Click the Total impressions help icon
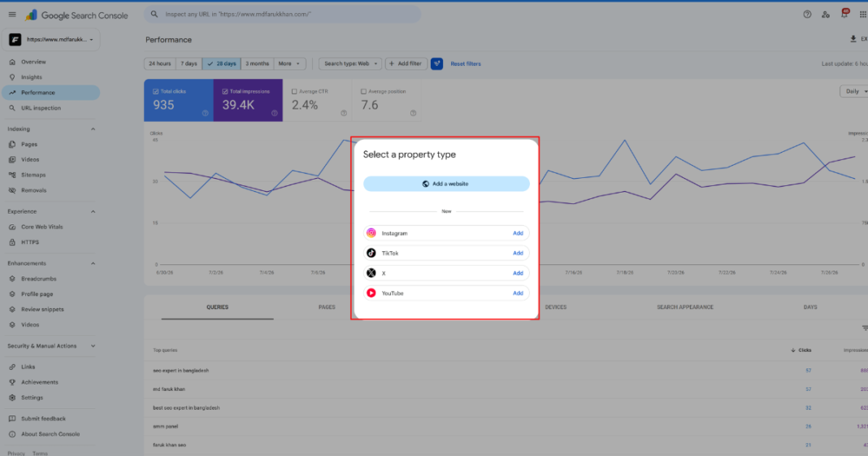868x456 pixels. pos(275,113)
